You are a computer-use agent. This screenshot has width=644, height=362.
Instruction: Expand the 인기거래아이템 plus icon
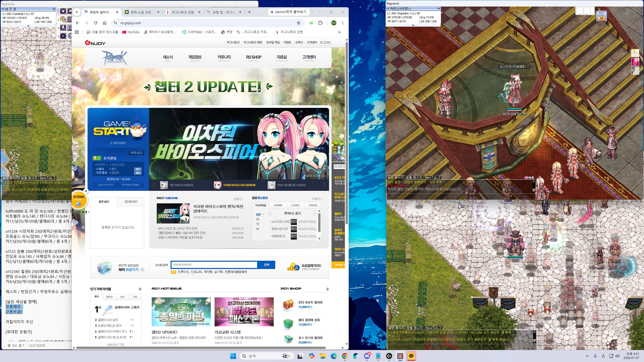[x=140, y=289]
